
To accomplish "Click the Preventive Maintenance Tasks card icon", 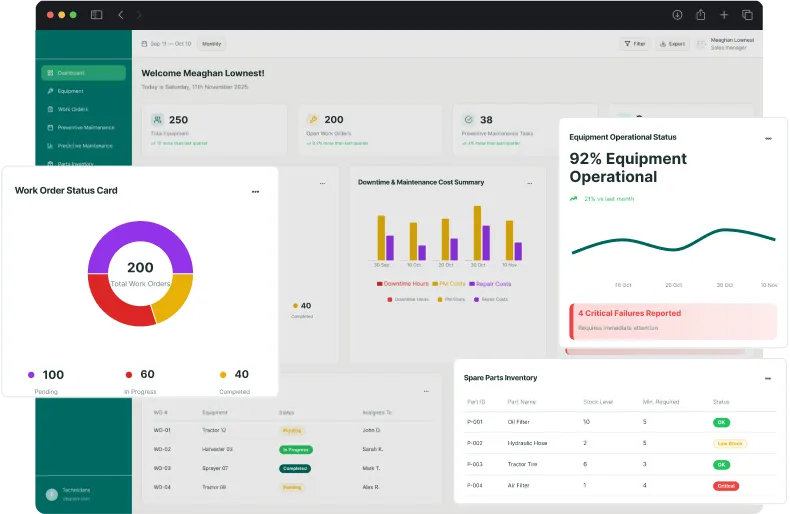I will point(467,120).
